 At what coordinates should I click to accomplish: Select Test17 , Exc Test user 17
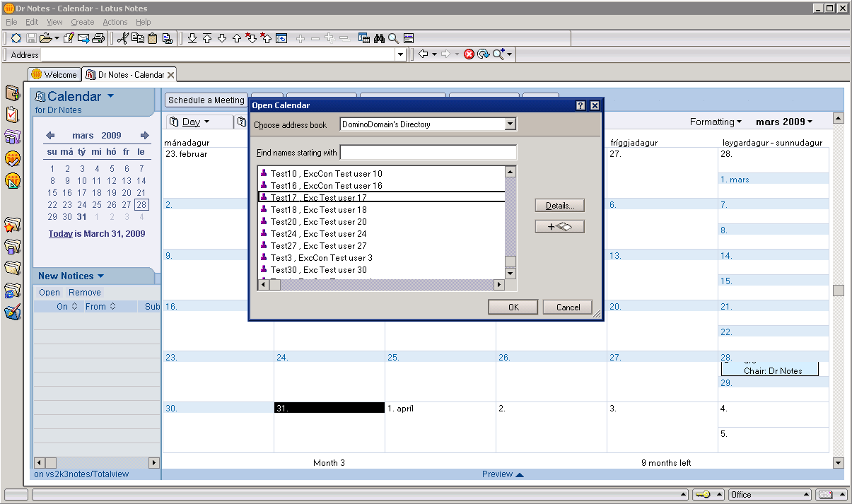point(382,198)
